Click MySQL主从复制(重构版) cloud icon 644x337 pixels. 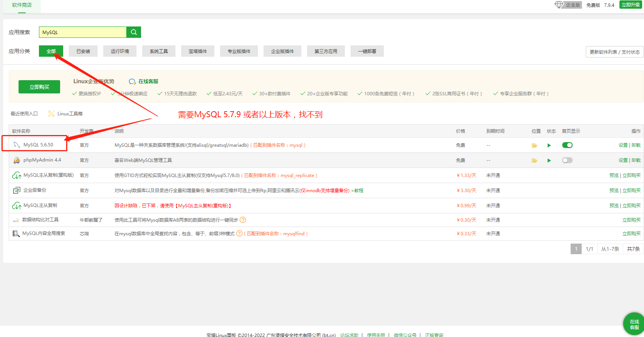pyautogui.click(x=17, y=175)
